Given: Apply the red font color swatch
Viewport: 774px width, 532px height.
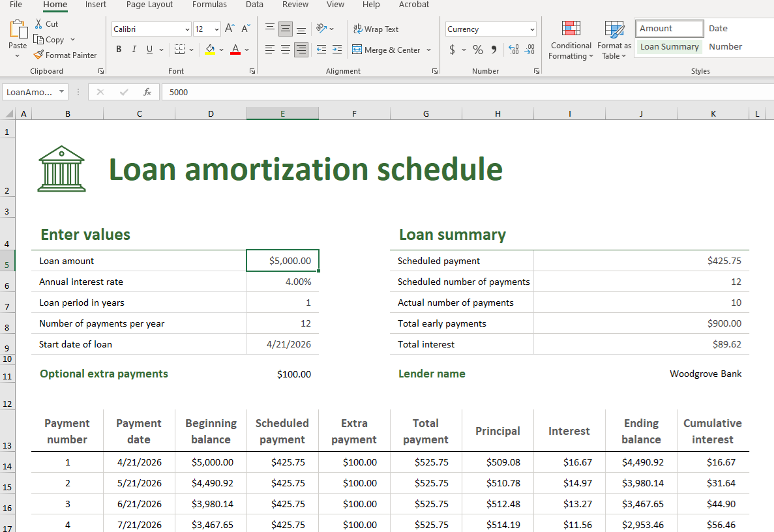Looking at the screenshot, I should (x=235, y=50).
